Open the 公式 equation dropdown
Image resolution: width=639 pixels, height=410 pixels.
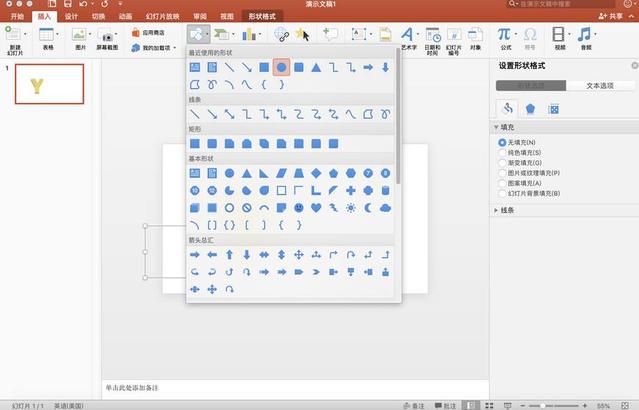pyautogui.click(x=516, y=34)
